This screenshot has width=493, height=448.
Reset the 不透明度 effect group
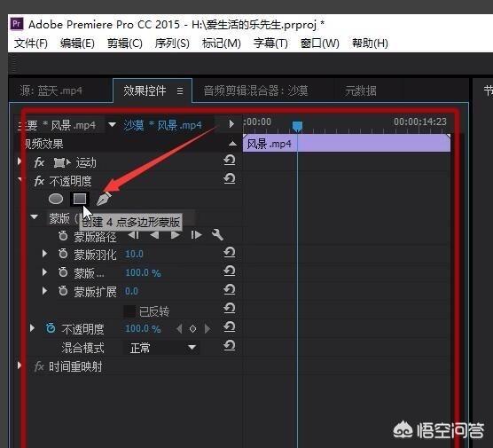pos(230,178)
